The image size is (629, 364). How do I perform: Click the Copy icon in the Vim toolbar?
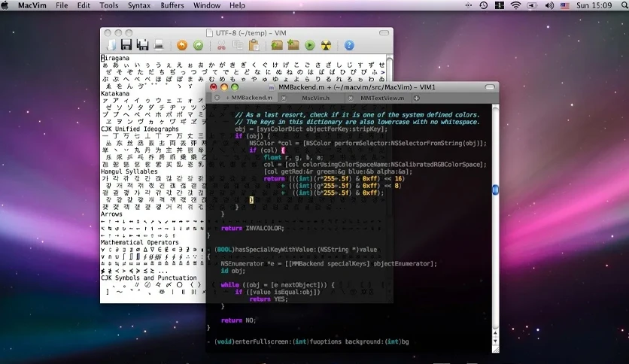point(238,45)
